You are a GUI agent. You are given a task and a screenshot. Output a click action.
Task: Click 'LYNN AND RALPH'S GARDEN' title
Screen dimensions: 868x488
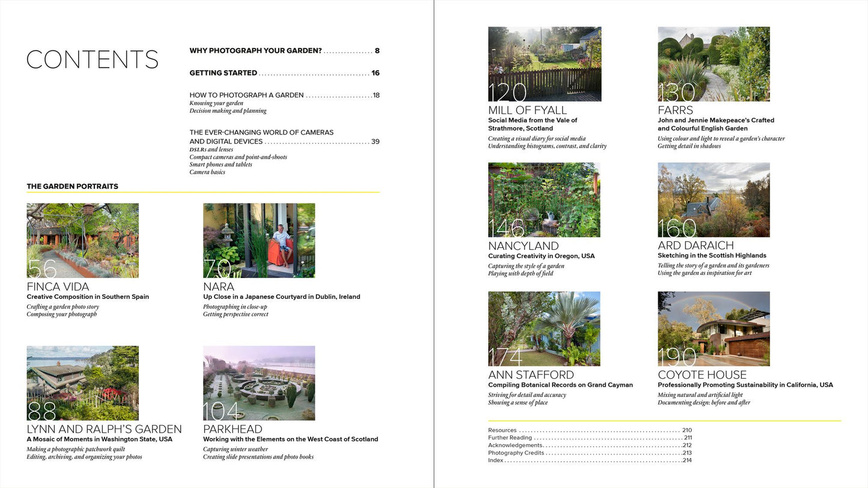point(104,429)
